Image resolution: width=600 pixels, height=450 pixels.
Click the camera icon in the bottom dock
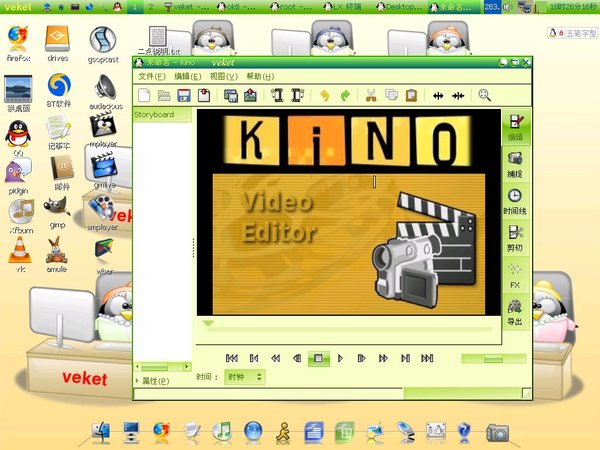pos(497,433)
